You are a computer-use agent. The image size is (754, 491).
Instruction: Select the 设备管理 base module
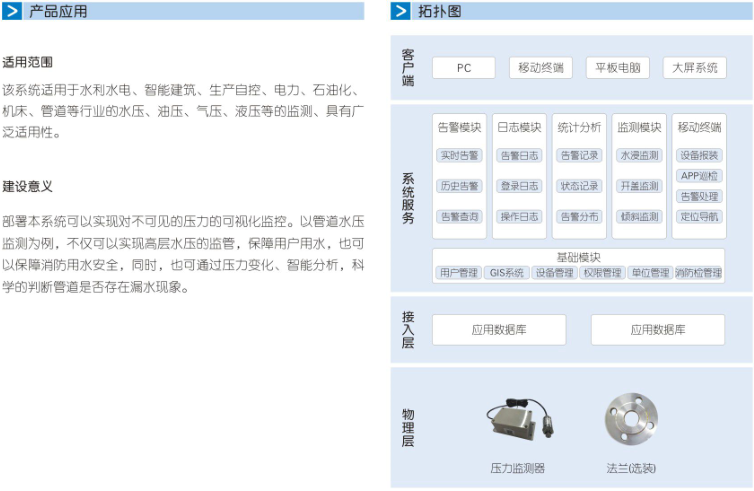coord(554,273)
